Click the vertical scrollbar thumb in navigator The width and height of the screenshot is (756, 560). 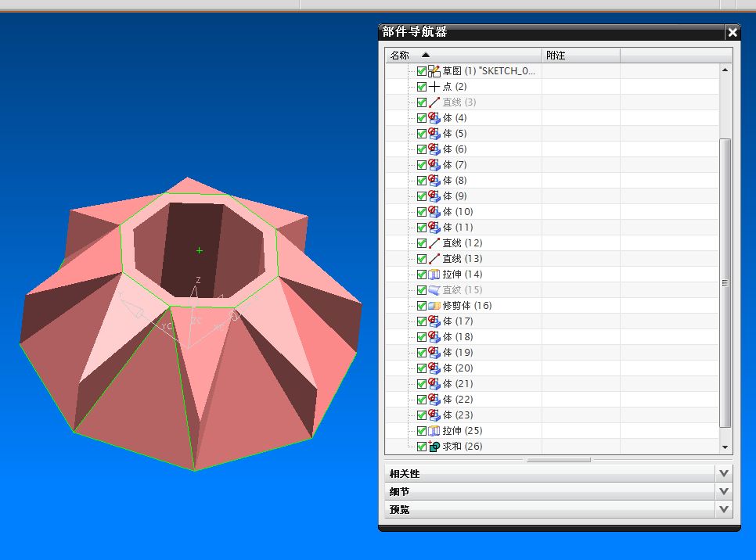[725, 283]
